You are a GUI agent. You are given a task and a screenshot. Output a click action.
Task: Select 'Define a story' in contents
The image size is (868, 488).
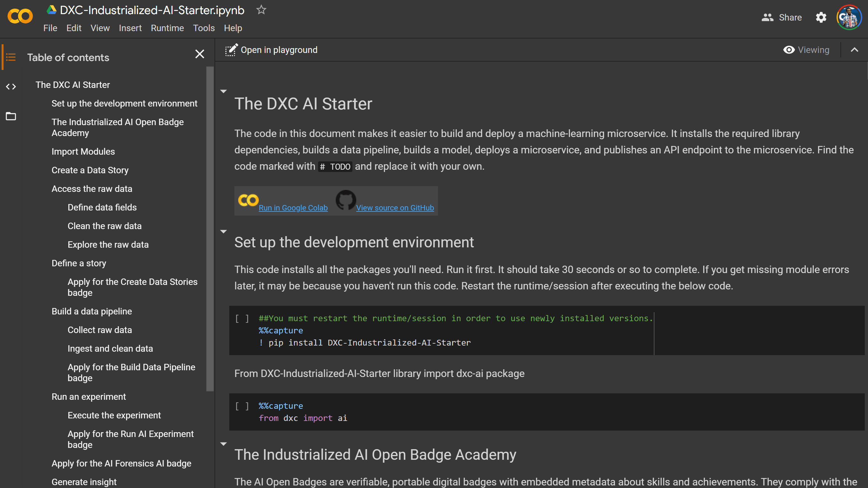tap(79, 263)
